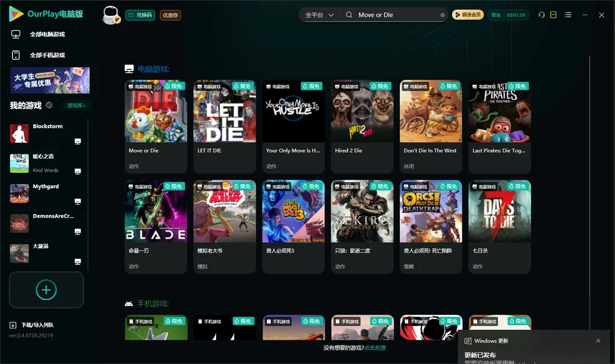Select Blockstorm in my games list
The image size is (615, 364).
(46, 133)
